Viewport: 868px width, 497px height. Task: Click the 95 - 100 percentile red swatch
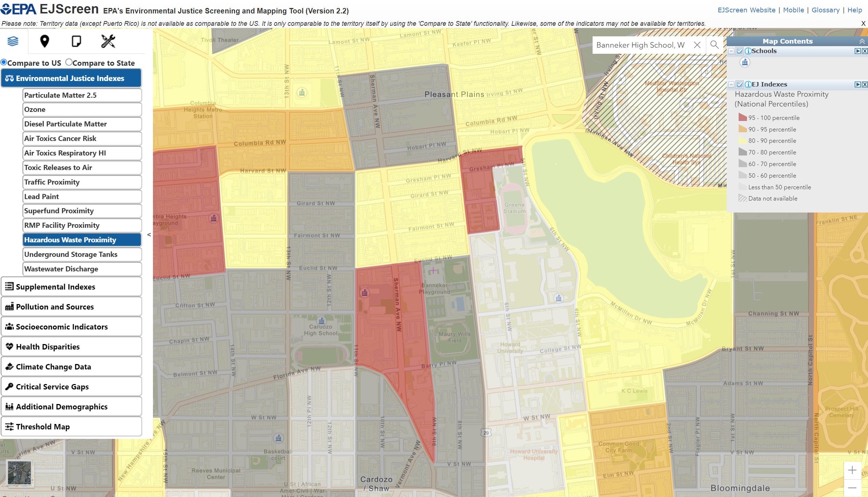[742, 117]
